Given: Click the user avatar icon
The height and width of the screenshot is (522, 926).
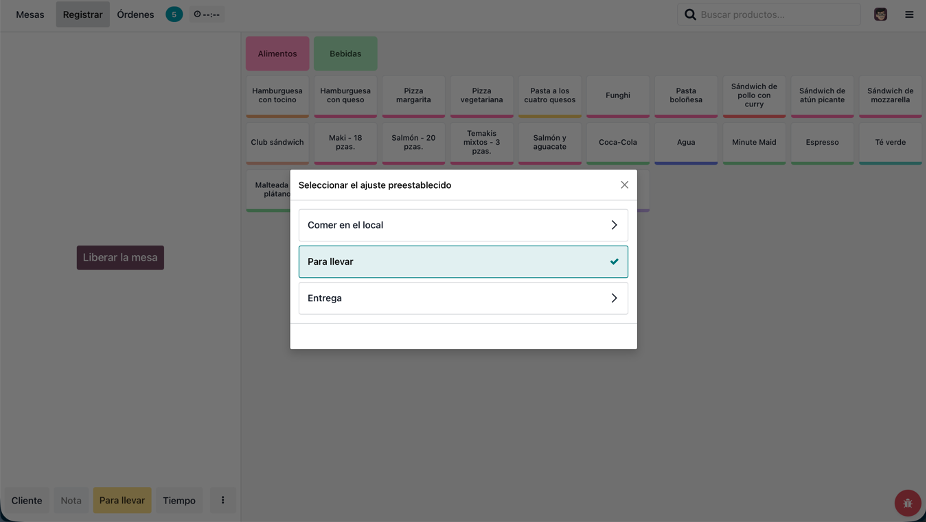Looking at the screenshot, I should point(880,15).
